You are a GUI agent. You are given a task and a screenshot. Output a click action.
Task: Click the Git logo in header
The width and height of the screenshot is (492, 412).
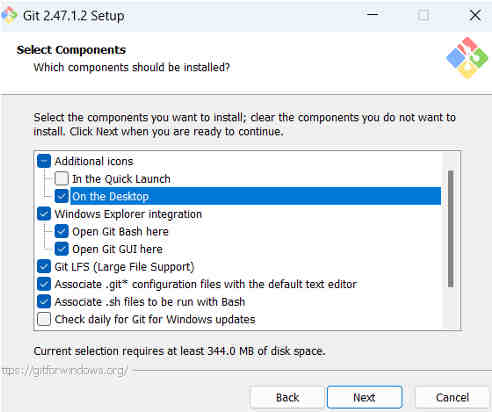467,58
